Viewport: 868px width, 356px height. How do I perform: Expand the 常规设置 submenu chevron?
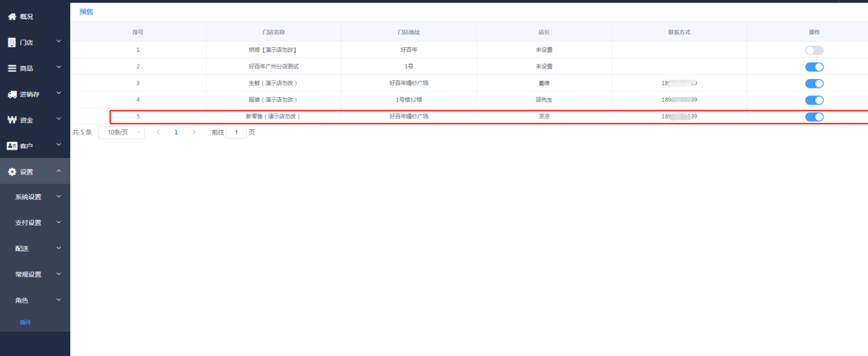click(59, 274)
